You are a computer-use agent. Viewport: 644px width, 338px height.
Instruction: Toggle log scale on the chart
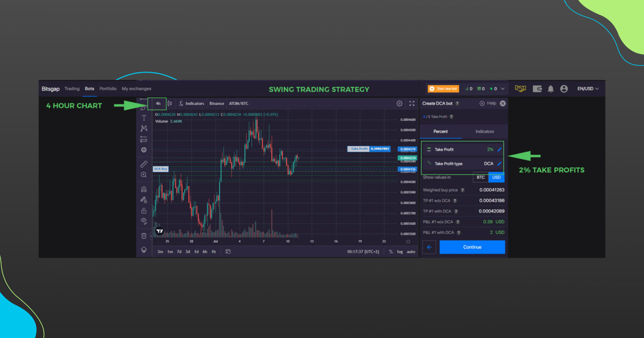tap(399, 251)
